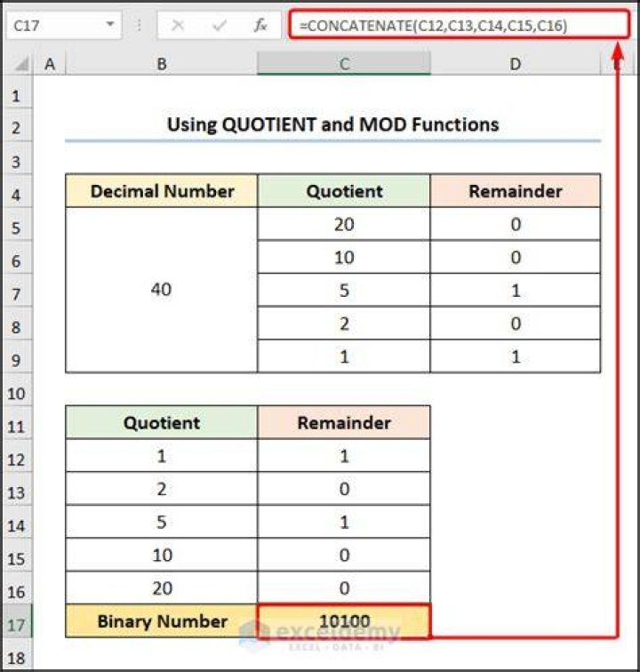
Task: Select the merged cell containing 40
Action: coord(162,290)
